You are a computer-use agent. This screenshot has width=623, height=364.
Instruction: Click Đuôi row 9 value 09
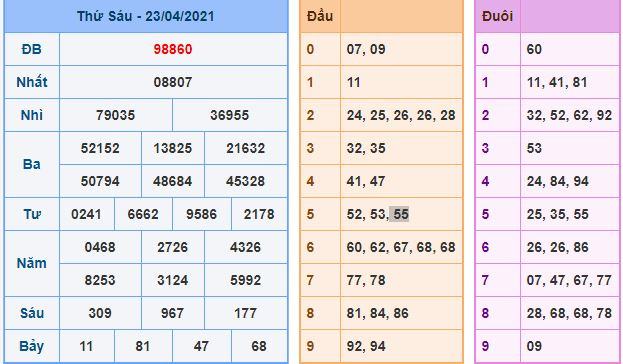click(534, 346)
